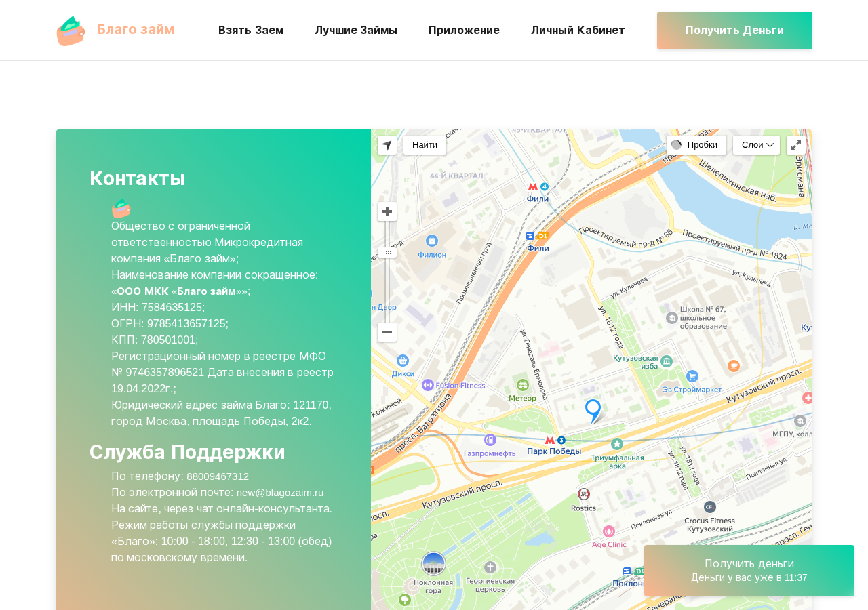Viewport: 868px width, 610px height.
Task: Click the Получить Деньги header button
Action: click(734, 30)
